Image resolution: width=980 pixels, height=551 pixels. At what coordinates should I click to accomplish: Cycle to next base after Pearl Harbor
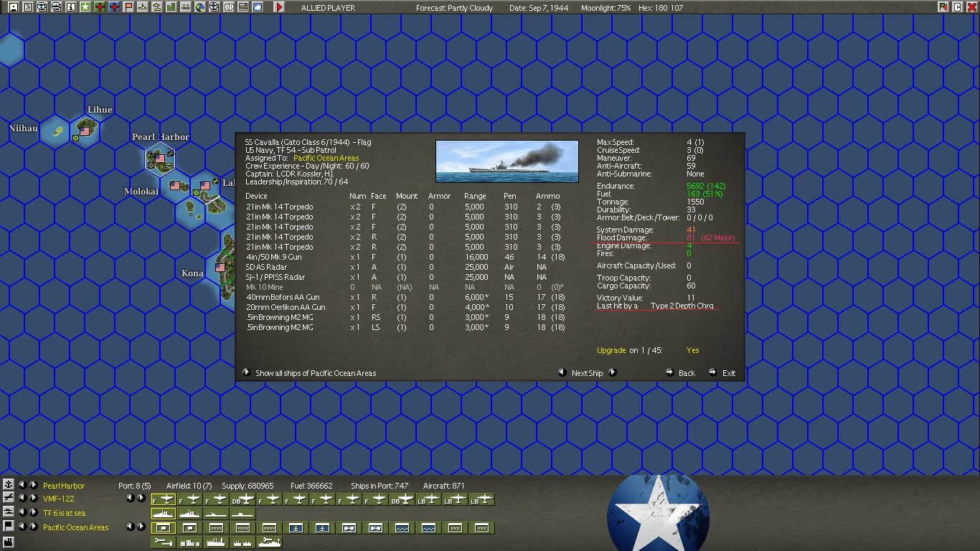(x=33, y=485)
